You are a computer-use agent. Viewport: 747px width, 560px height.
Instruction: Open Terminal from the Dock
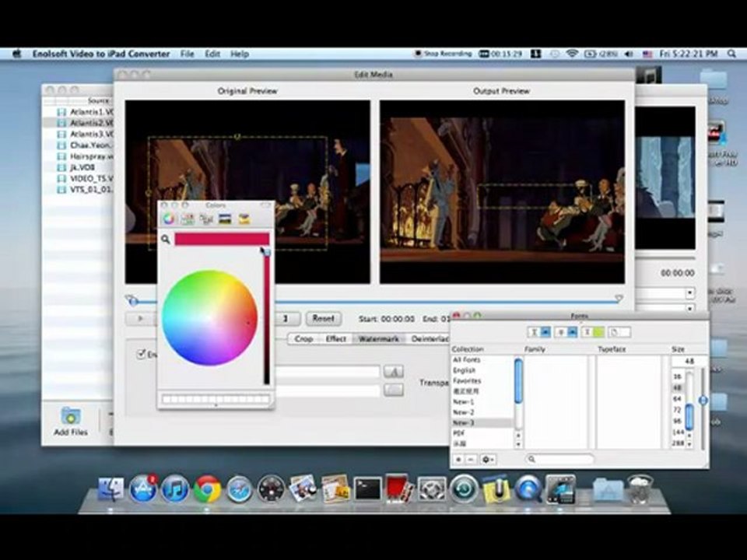point(368,489)
